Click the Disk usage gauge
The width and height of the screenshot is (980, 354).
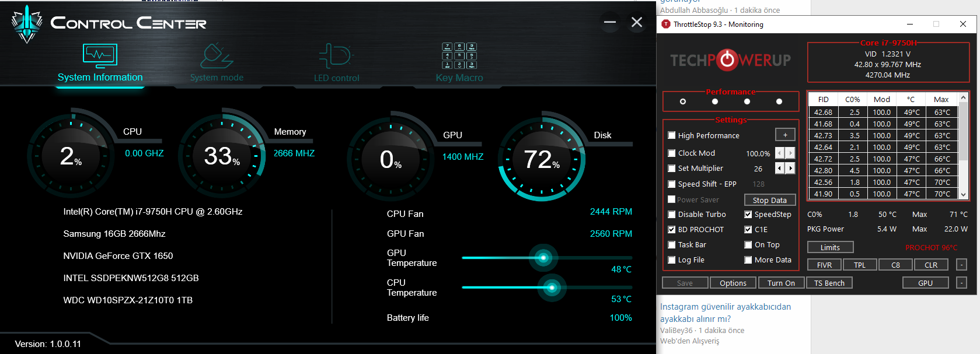(x=541, y=159)
